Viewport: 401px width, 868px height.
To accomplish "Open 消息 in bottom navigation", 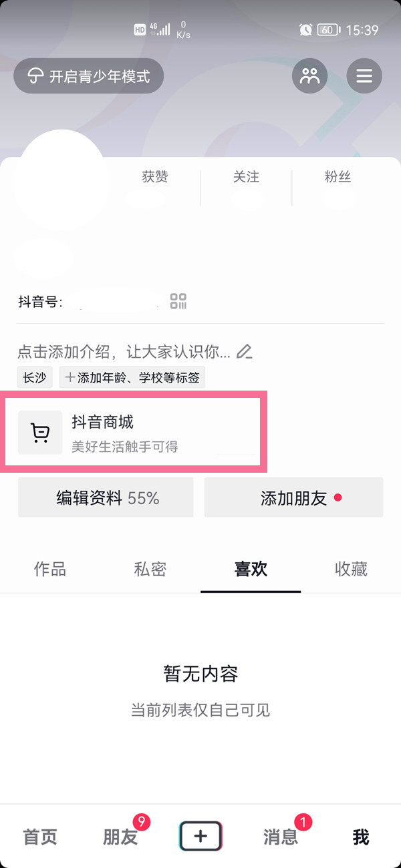I will (281, 837).
